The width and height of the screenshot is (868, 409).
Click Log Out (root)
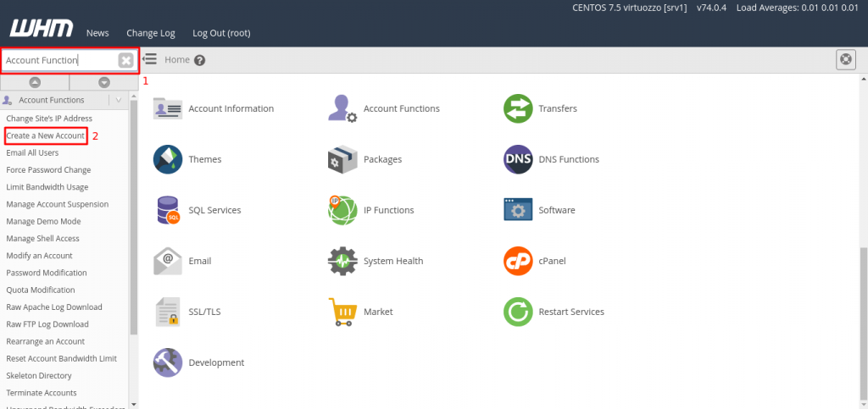click(x=221, y=33)
